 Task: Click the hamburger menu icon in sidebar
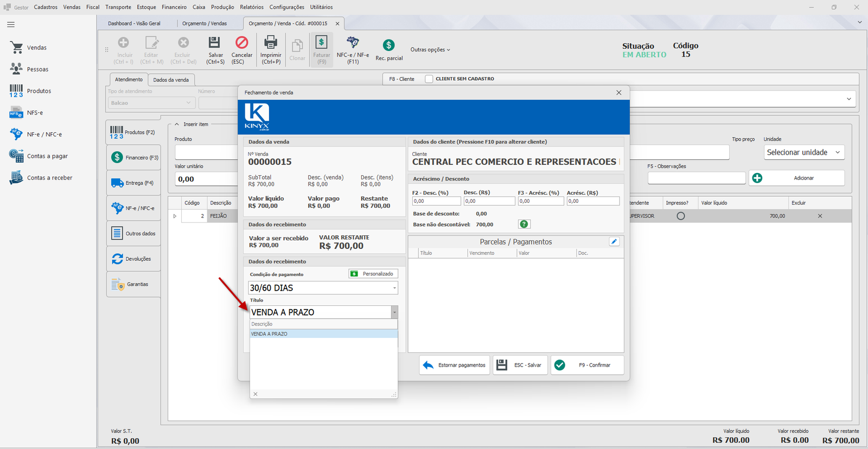[11, 24]
